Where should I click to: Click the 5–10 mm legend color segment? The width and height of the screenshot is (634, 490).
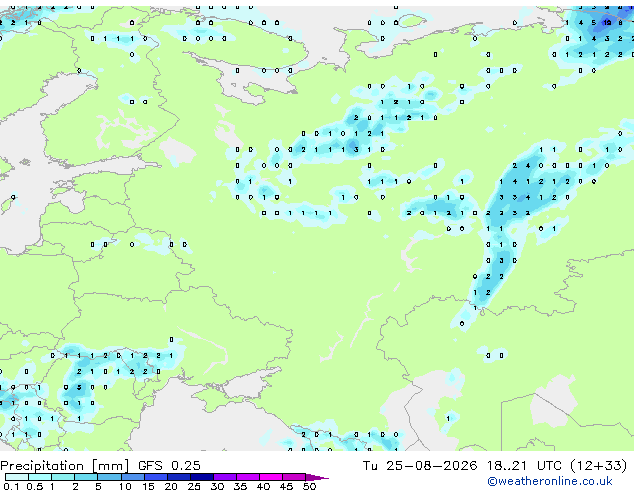[110, 477]
